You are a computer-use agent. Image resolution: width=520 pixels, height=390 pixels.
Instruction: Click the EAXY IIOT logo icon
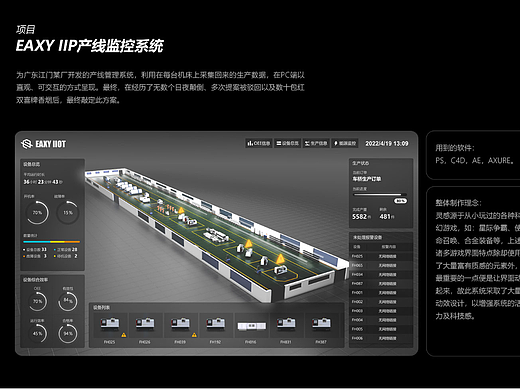pyautogui.click(x=27, y=144)
